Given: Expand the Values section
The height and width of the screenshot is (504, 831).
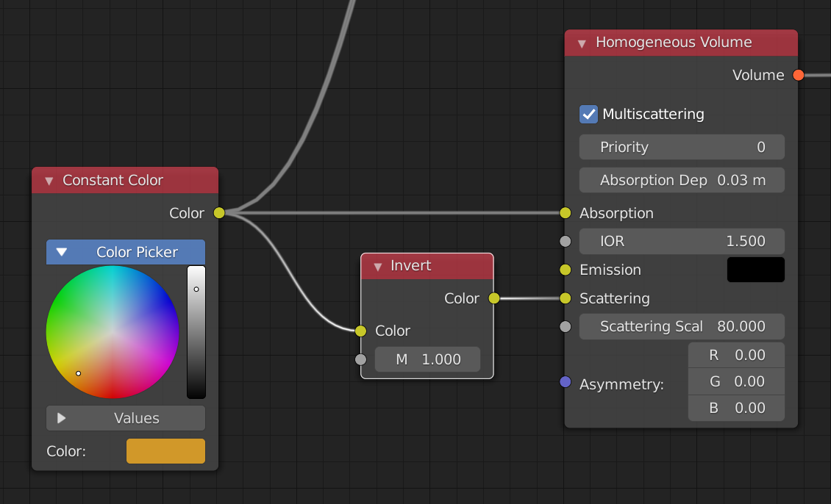Looking at the screenshot, I should [62, 418].
